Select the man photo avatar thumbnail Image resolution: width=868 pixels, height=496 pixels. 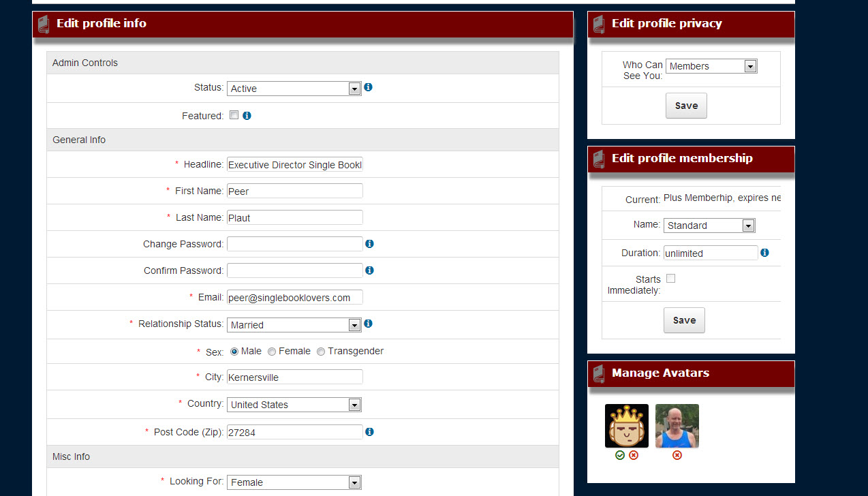[x=677, y=426]
